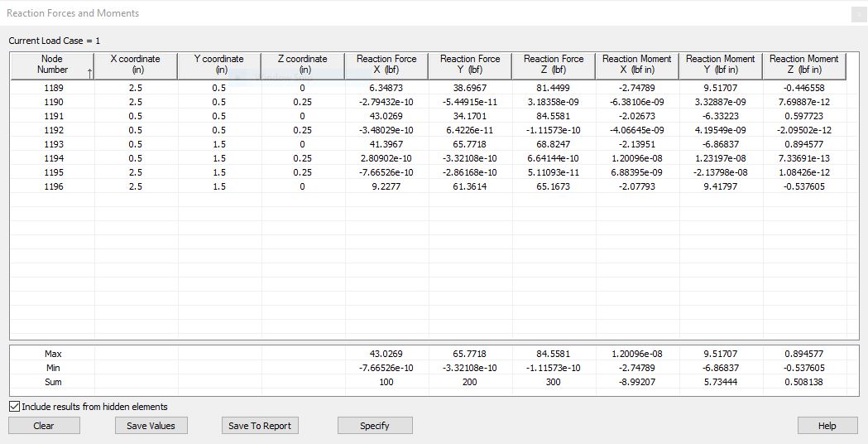The image size is (868, 444).
Task: Open the Specify button
Action: point(374,426)
